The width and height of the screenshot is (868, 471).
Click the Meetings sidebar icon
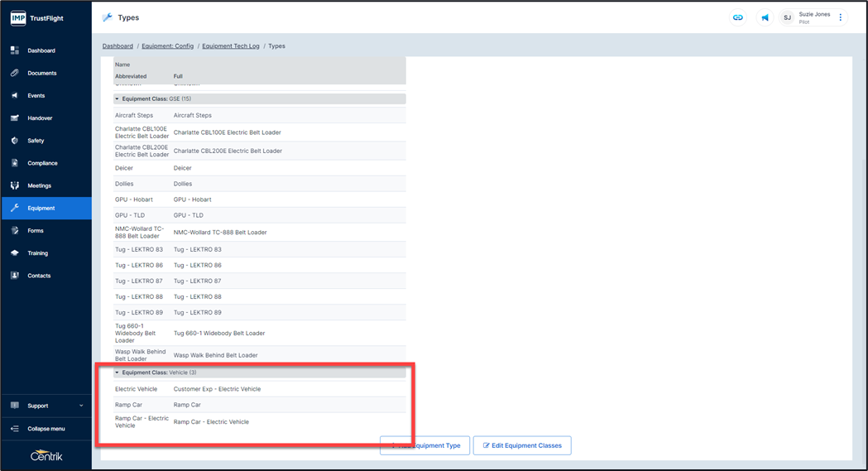coord(15,185)
